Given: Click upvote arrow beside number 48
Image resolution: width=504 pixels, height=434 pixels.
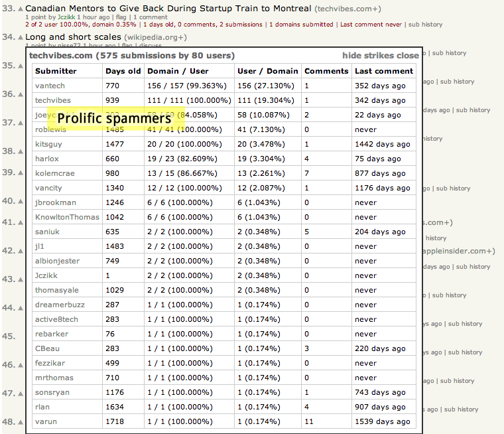Looking at the screenshot, I should (x=21, y=422).
